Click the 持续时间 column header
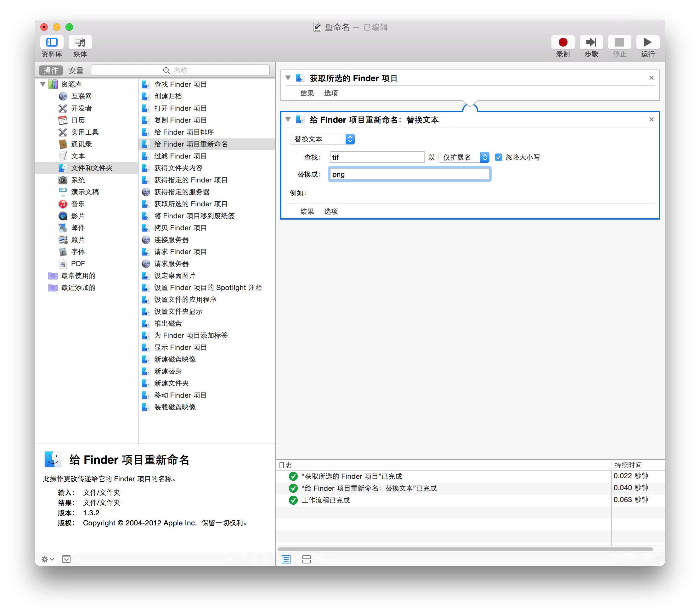The width and height of the screenshot is (700, 616). (x=637, y=465)
